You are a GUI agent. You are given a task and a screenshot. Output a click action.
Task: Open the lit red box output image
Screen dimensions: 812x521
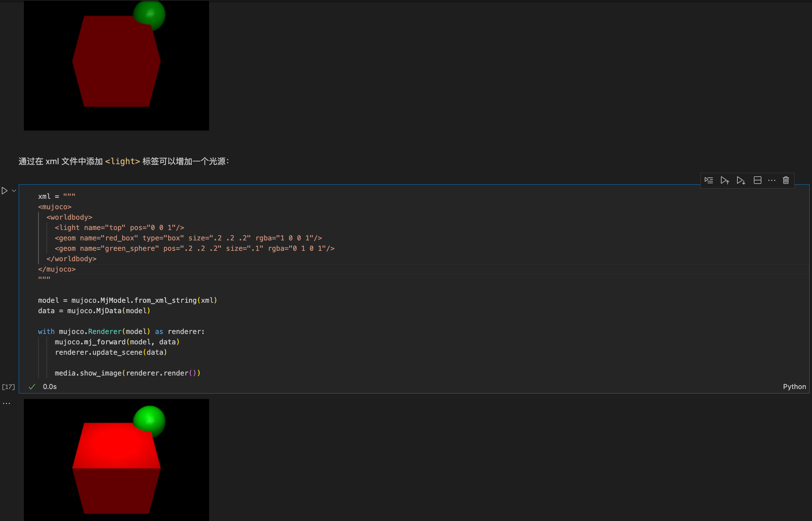tap(116, 460)
